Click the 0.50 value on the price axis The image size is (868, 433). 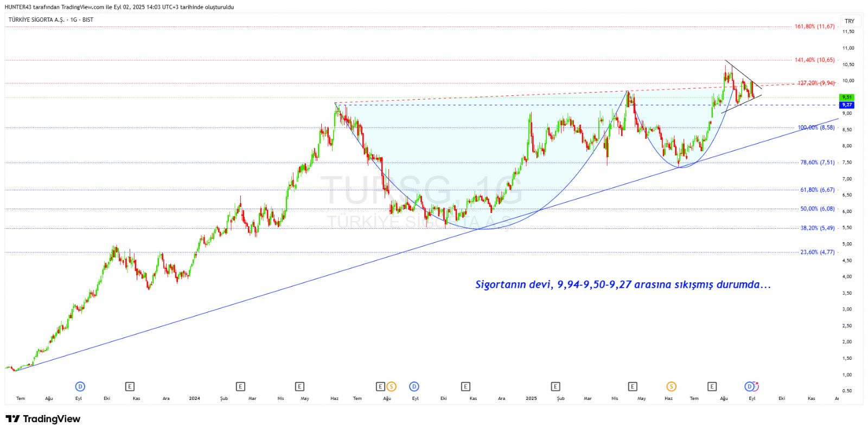(x=847, y=391)
